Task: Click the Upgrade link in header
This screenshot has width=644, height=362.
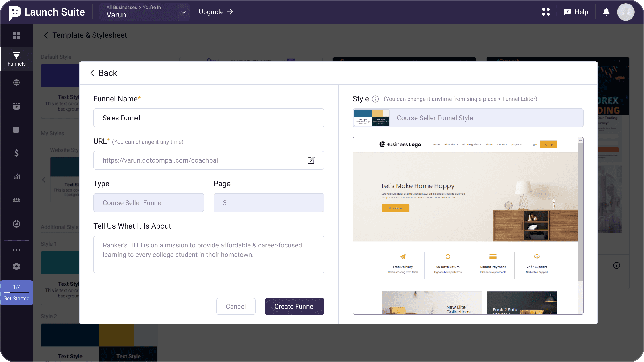Action: point(216,12)
